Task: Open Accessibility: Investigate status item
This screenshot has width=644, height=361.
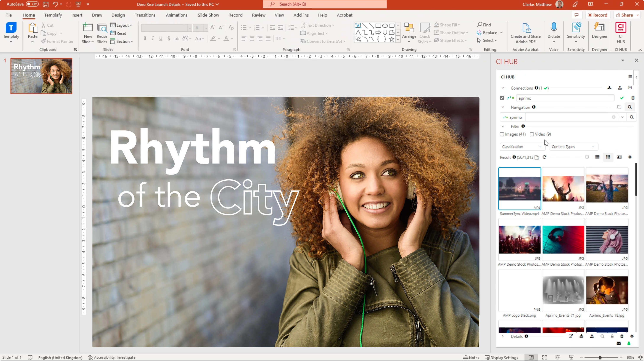Action: tap(111, 358)
